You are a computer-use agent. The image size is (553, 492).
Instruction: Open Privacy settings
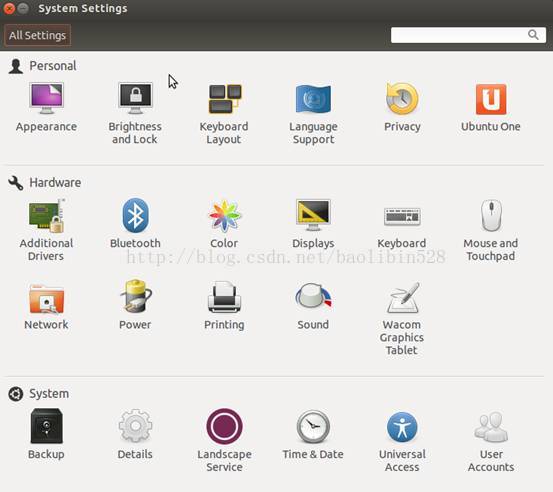(x=402, y=107)
